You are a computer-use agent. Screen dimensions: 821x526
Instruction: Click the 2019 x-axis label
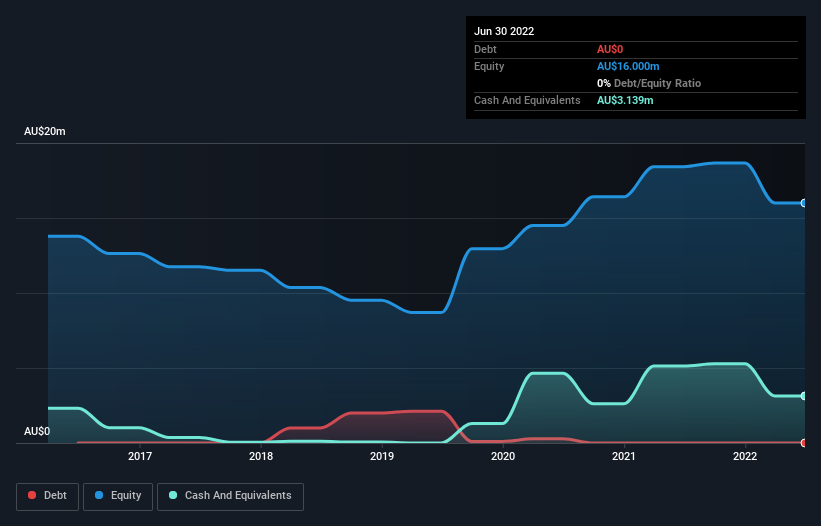coord(382,456)
